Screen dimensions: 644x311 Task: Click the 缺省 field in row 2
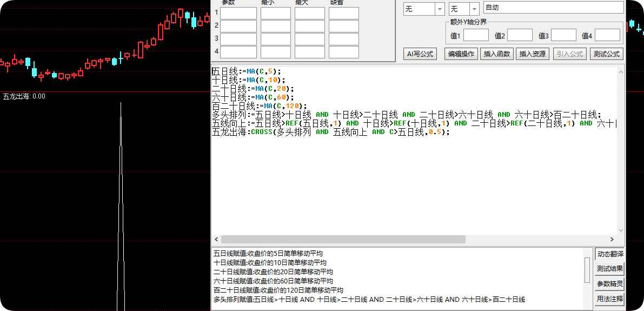point(344,27)
